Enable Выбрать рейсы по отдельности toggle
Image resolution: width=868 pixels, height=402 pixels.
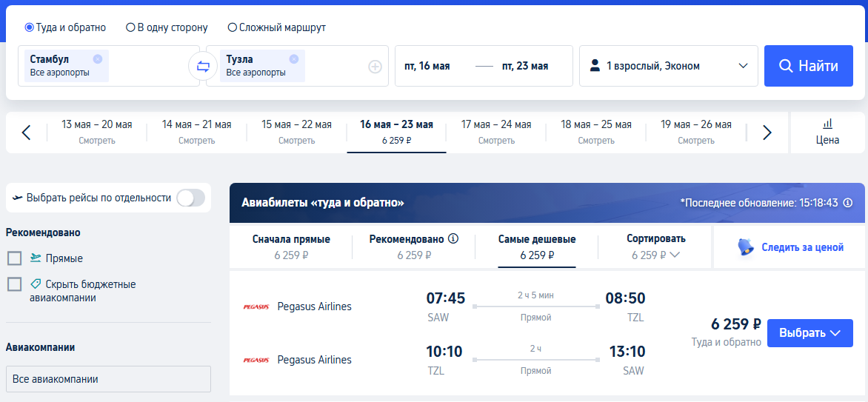[190, 198]
